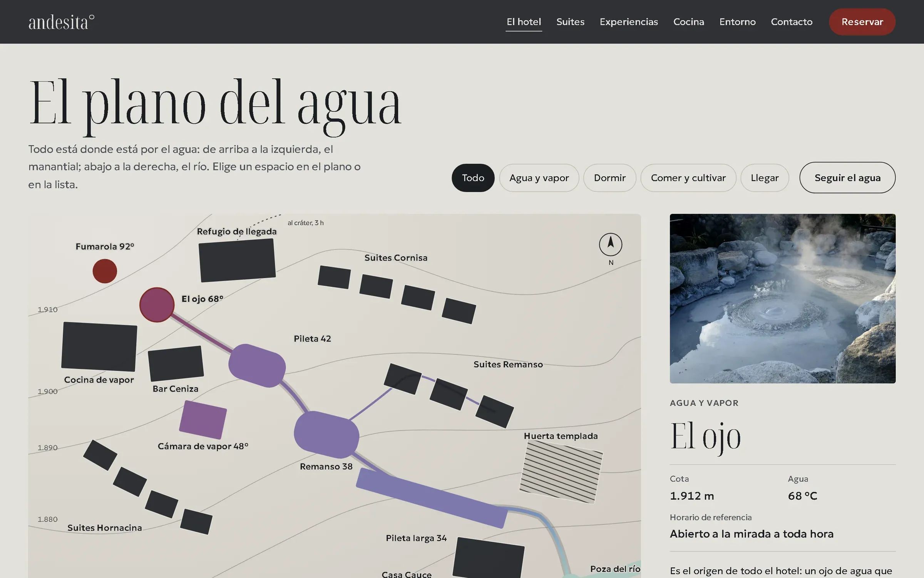Select the Cámara de vapor 48° square
The image size is (924, 578).
[203, 420]
